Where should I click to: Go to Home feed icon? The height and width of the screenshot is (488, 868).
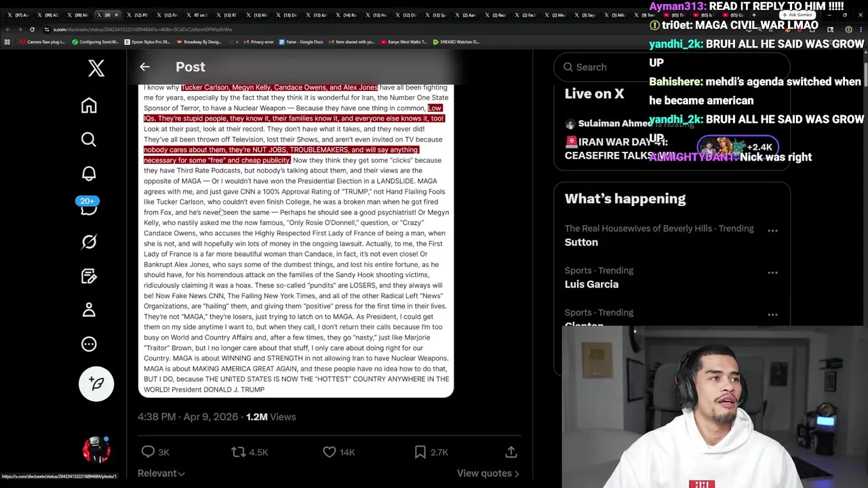click(89, 106)
